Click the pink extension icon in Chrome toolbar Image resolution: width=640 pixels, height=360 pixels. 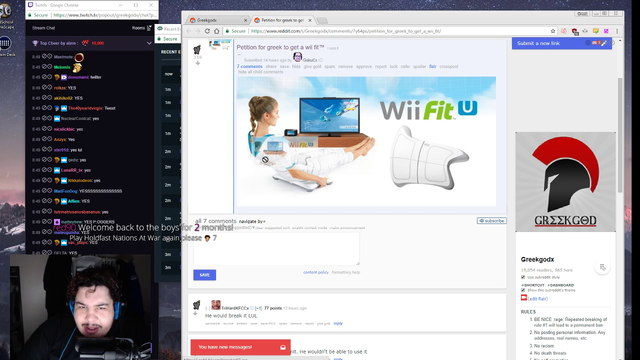pos(606,31)
